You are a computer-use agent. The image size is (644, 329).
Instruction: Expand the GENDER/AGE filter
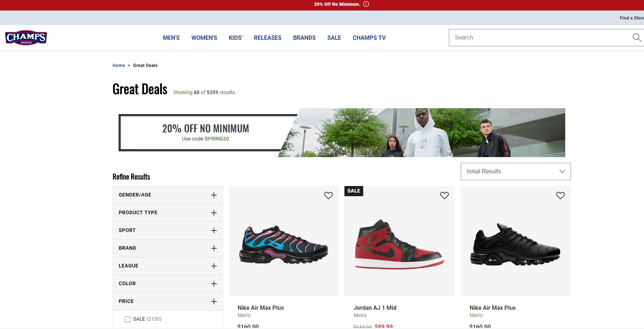(168, 195)
